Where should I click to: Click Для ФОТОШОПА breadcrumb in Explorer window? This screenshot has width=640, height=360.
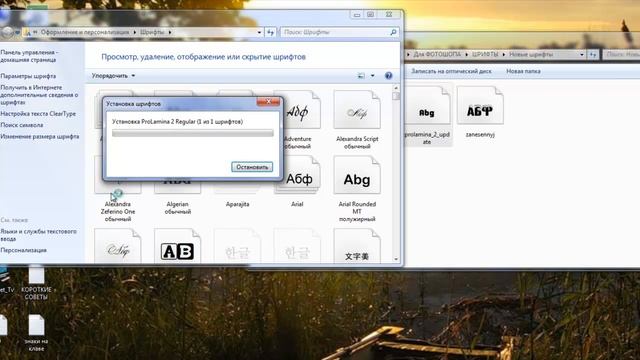437,54
